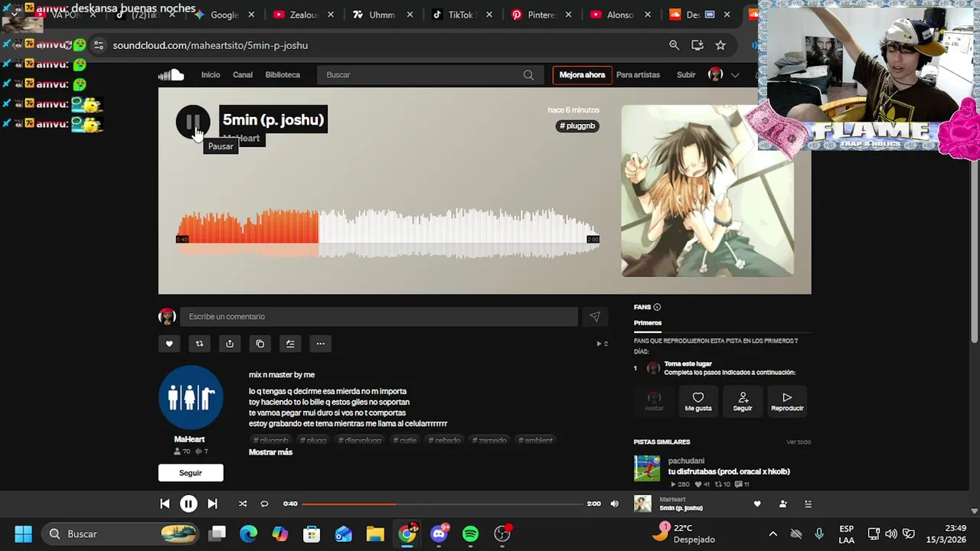Click the now playing thumbnail in player bar
980x551 pixels.
642,504
